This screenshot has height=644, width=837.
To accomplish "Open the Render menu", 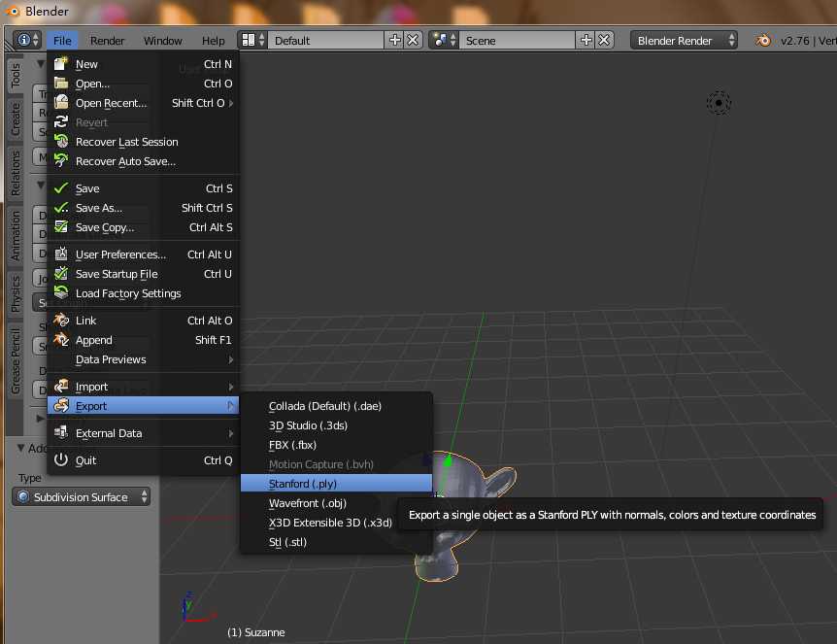I will click(x=107, y=41).
